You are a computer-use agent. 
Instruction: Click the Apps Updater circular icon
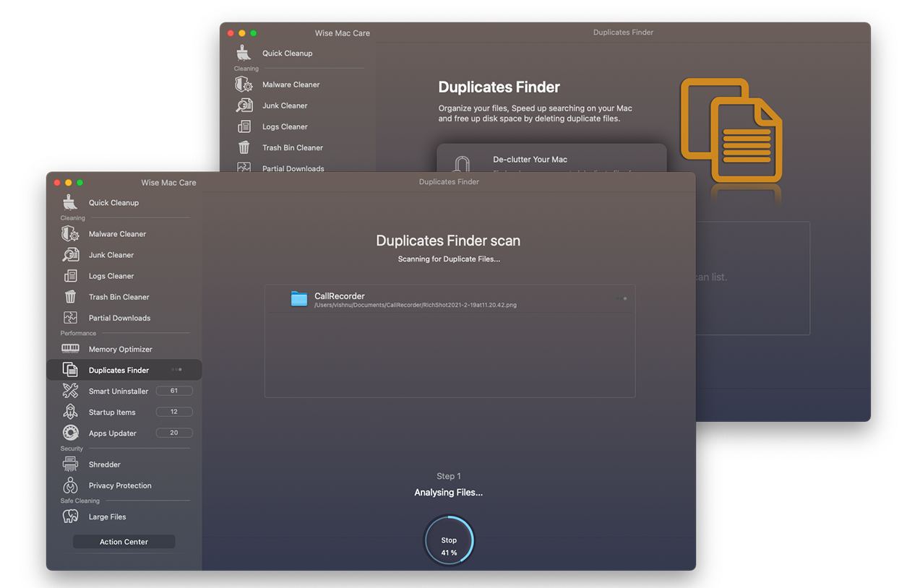(x=70, y=433)
